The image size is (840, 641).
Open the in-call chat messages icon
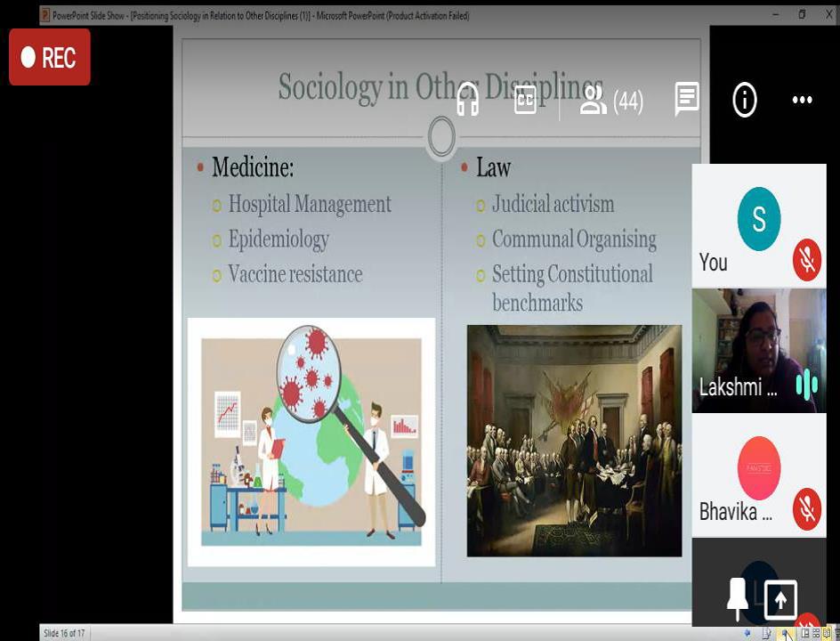click(x=687, y=100)
